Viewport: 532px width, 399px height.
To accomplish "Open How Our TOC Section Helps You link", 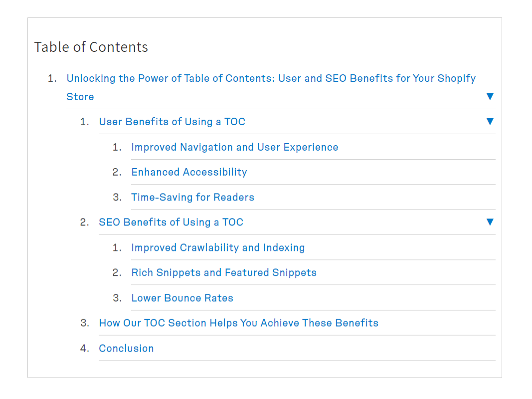I will point(238,323).
